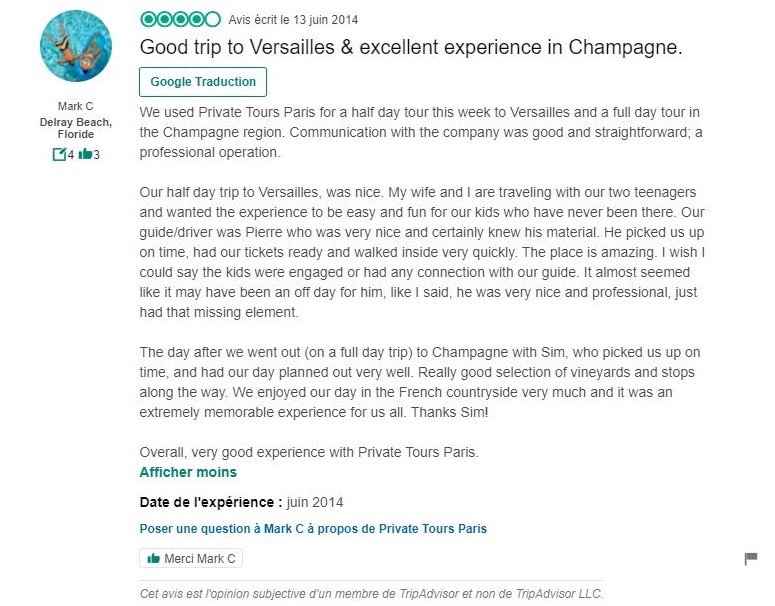Viewport: 775px width, 606px height.
Task: Click the reviews pencil icon under Mark C
Action: click(x=59, y=155)
